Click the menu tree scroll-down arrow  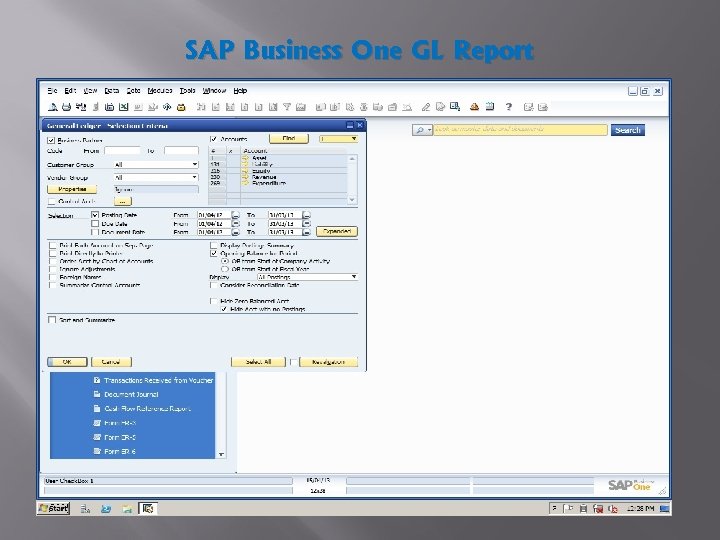click(221, 454)
